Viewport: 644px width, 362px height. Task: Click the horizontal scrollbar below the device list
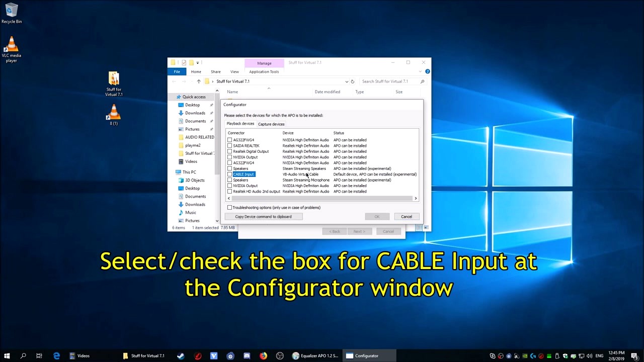tap(322, 198)
